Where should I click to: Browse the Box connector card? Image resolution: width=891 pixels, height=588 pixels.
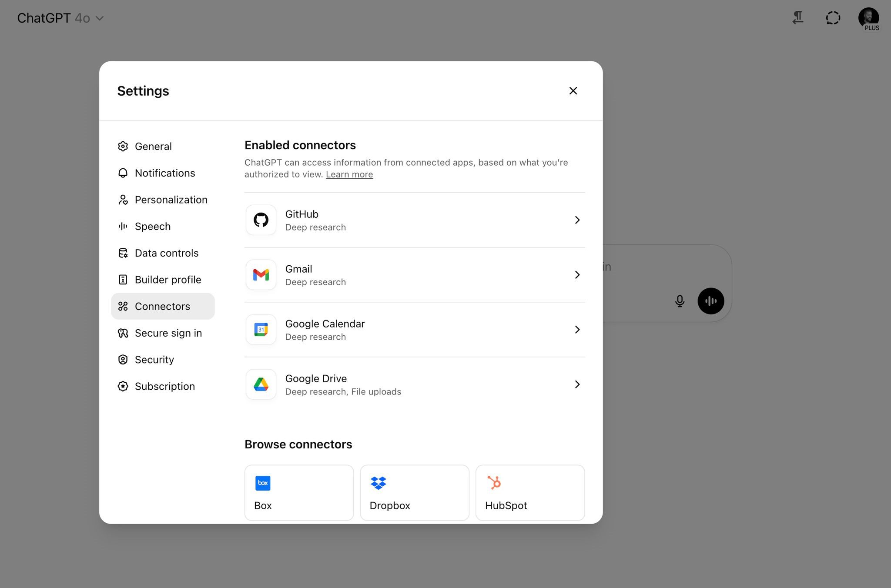point(299,493)
